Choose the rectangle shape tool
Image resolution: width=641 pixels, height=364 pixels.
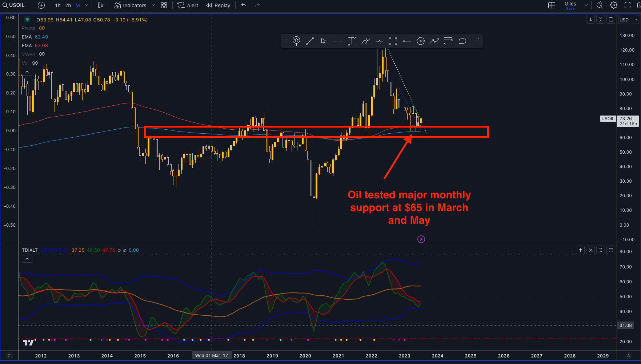coord(393,41)
